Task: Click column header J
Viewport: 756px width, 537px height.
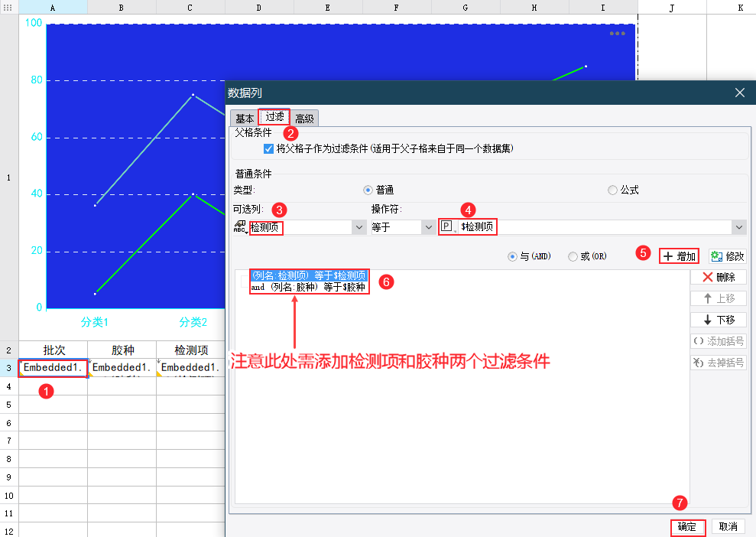Action: coord(672,7)
